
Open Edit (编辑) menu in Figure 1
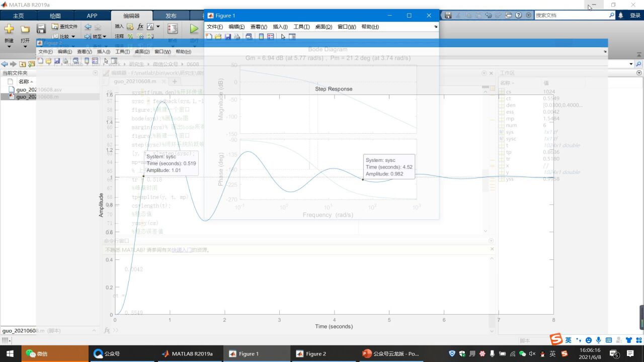click(236, 27)
